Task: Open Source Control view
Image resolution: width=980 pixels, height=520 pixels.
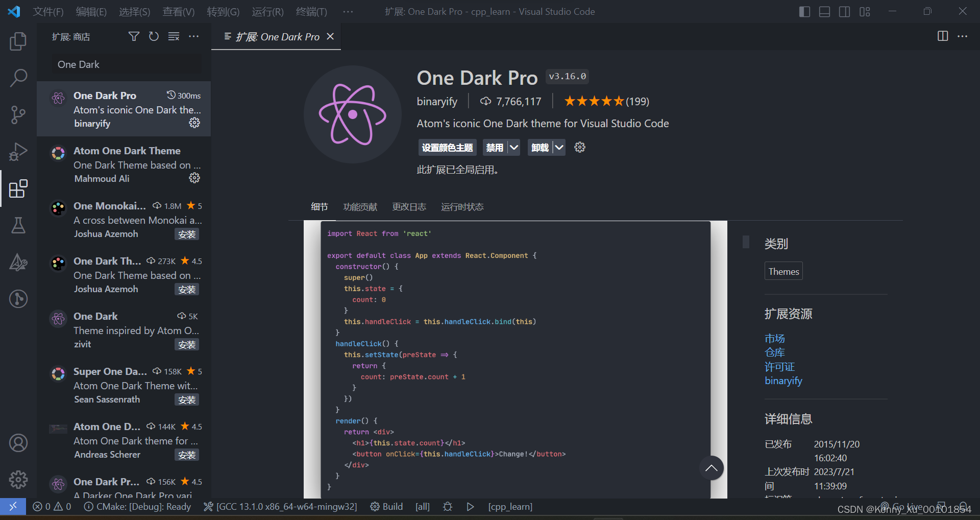Action: point(18,115)
